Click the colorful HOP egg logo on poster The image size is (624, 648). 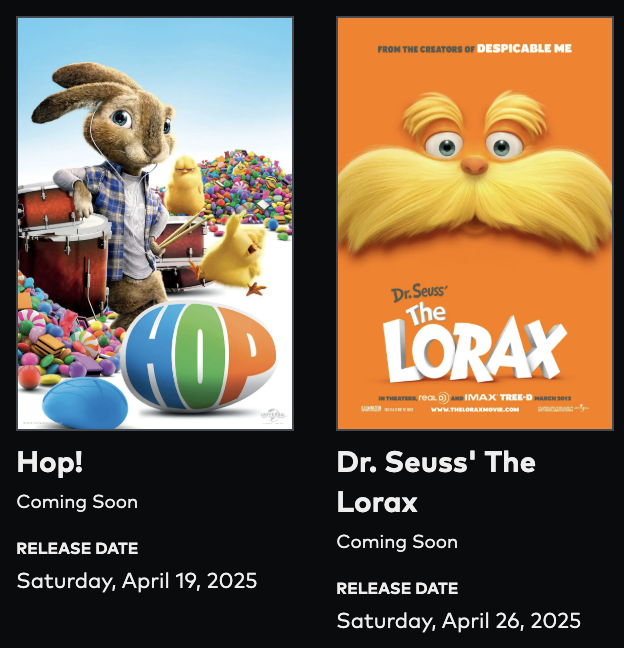[x=200, y=357]
